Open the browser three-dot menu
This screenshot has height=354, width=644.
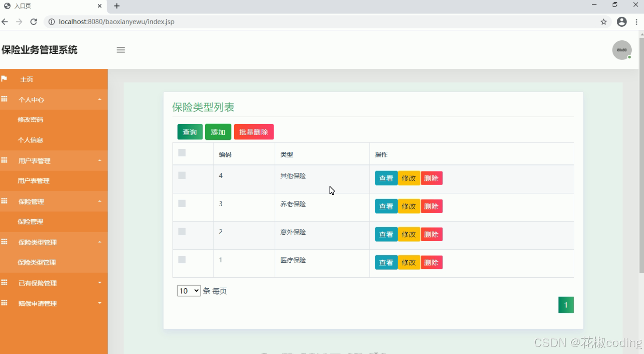pyautogui.click(x=637, y=21)
